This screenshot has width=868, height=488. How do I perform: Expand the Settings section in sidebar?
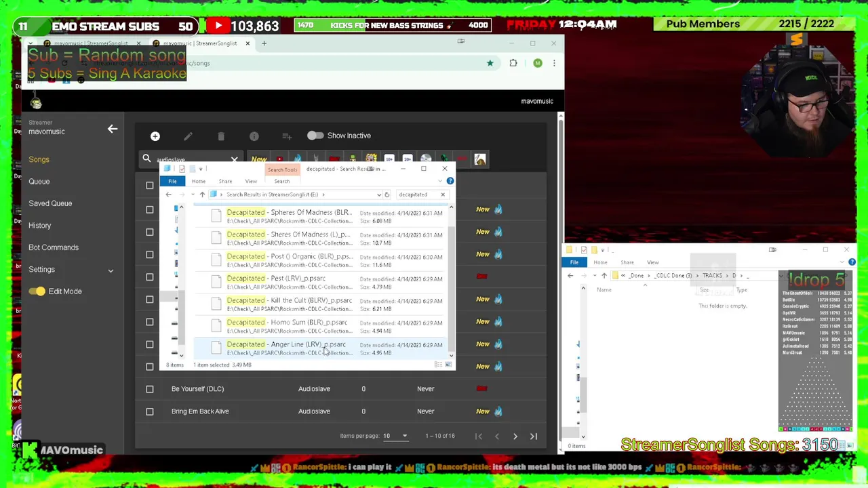[71, 270]
